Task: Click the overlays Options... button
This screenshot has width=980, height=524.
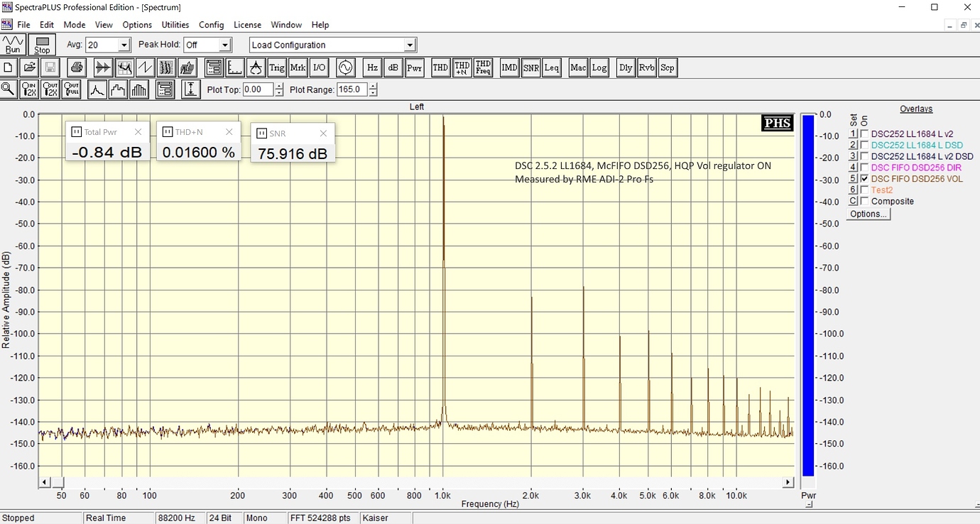Action: 869,214
